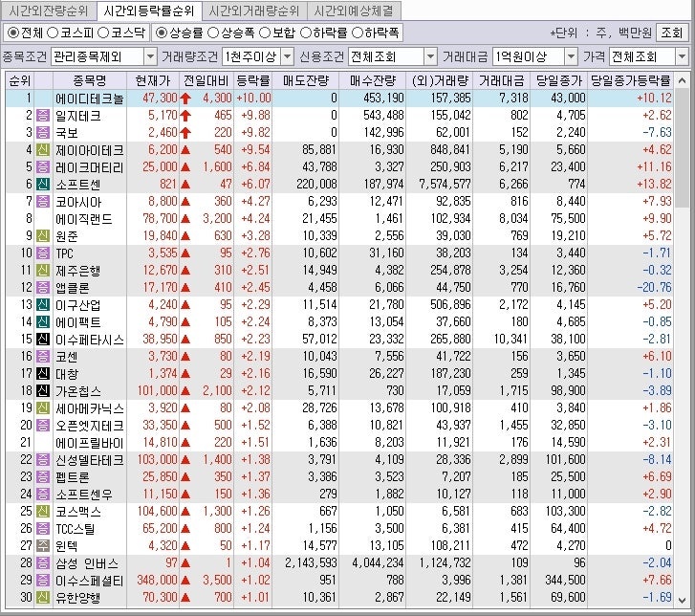This screenshot has height=616, width=695.
Task: Select stock name 에이프릴바이
Action: (90, 443)
